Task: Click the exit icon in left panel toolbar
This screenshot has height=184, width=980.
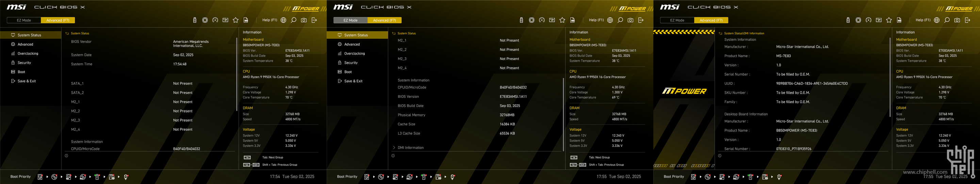Action: [314, 20]
